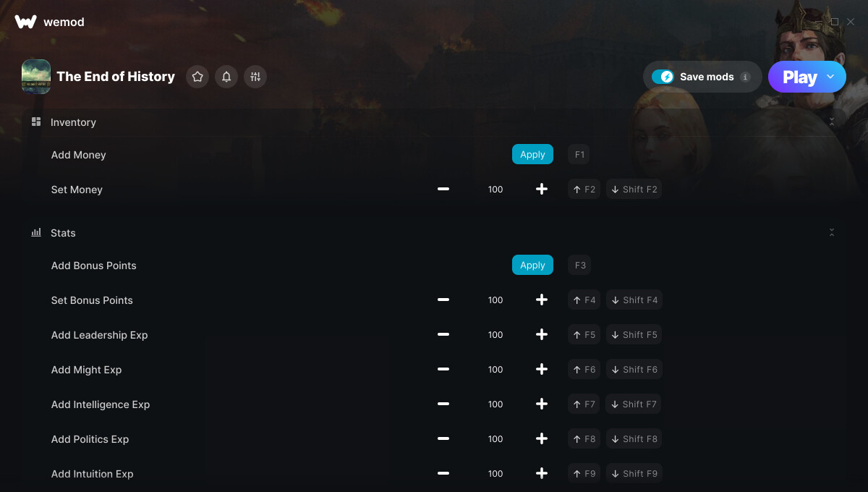Click the WeMod logo

click(25, 22)
